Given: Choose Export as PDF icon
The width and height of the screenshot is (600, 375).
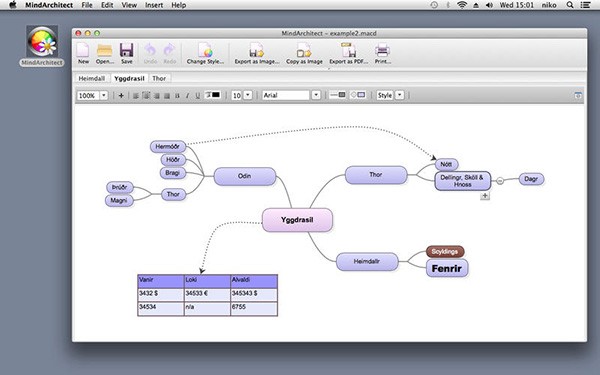Looking at the screenshot, I should tap(349, 53).
